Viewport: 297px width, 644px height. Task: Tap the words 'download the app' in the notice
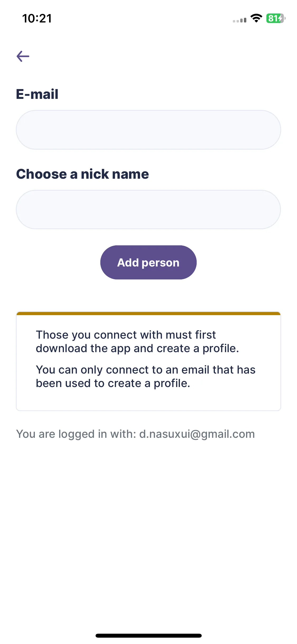tap(83, 348)
